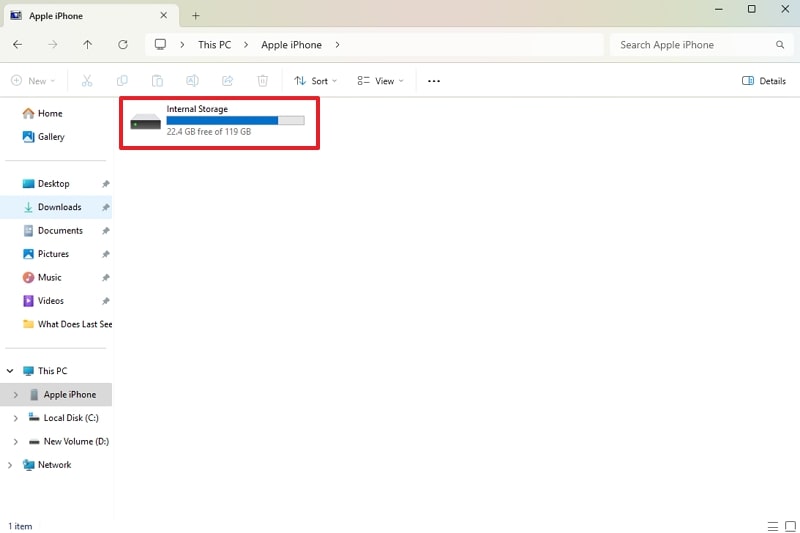Click the search magnifier icon
This screenshot has height=533, width=800.
coord(780,45)
